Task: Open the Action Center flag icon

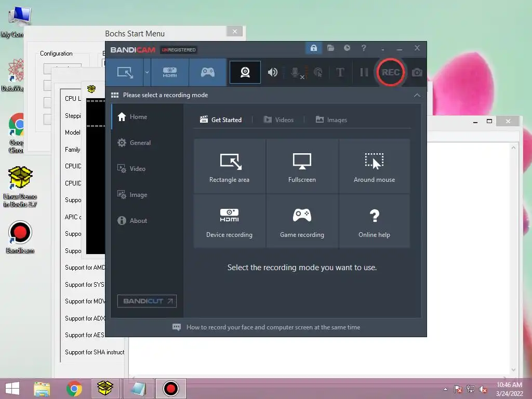Action: [x=458, y=389]
